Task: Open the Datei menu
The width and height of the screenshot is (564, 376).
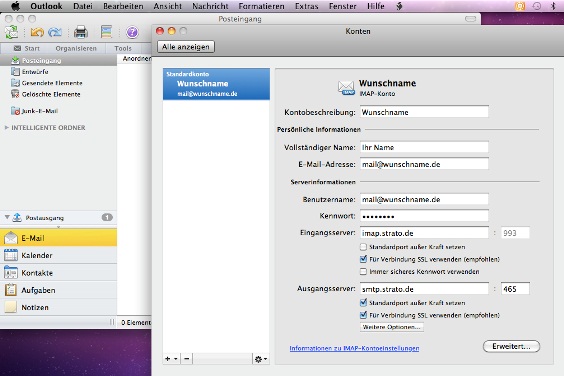Action: (x=83, y=6)
